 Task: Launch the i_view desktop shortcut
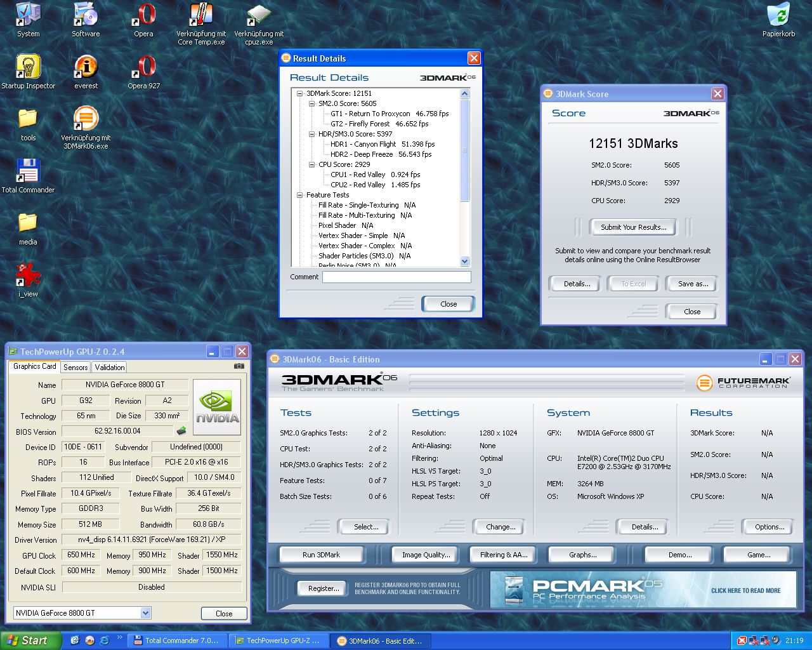click(x=28, y=280)
